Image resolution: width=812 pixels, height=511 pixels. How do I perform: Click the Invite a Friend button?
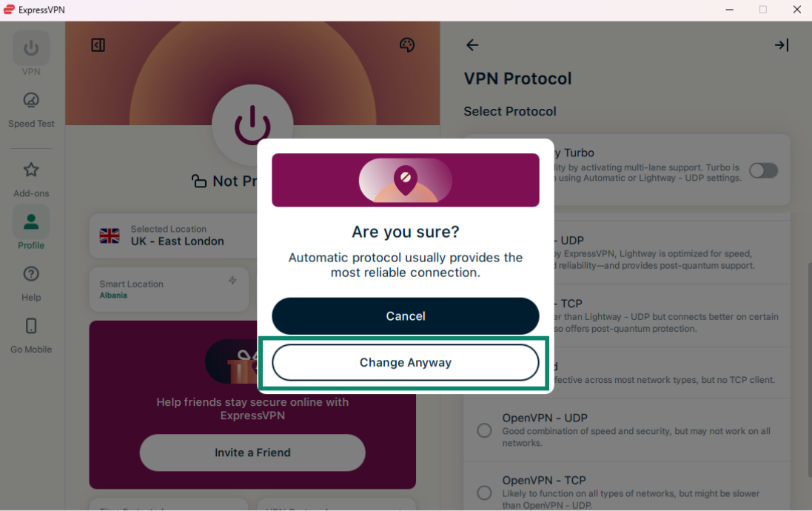[252, 452]
